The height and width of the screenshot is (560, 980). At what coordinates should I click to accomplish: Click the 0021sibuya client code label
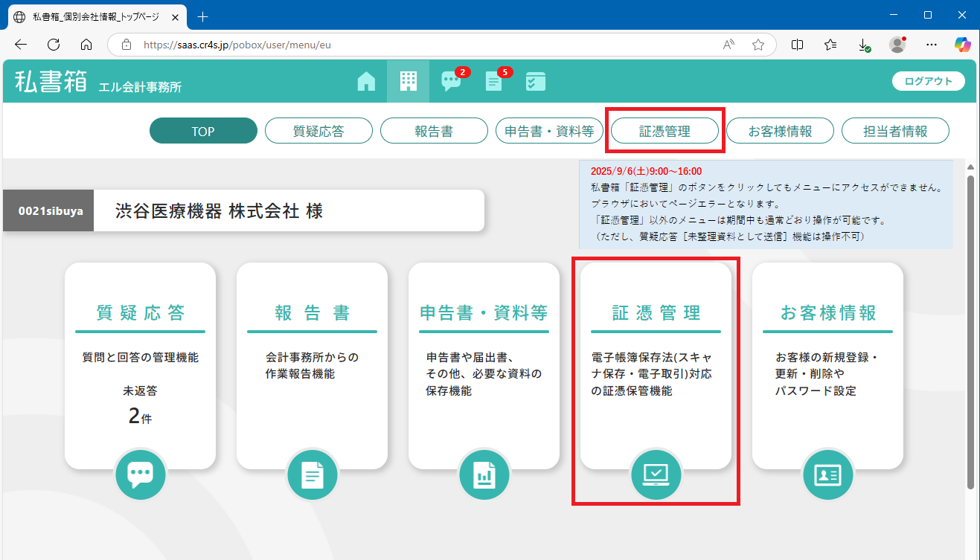coord(48,210)
